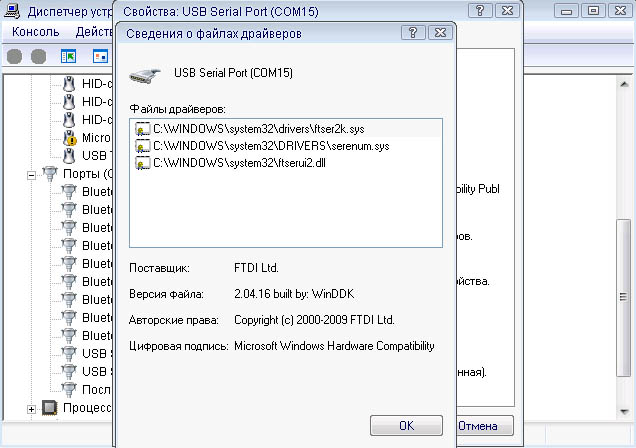
Task: Click the show console tree toolbar icon
Action: pyautogui.click(x=69, y=57)
